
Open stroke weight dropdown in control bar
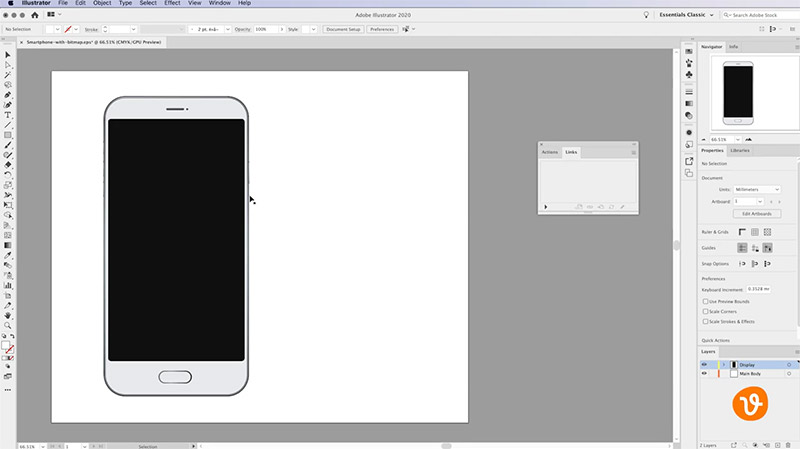[x=134, y=29]
